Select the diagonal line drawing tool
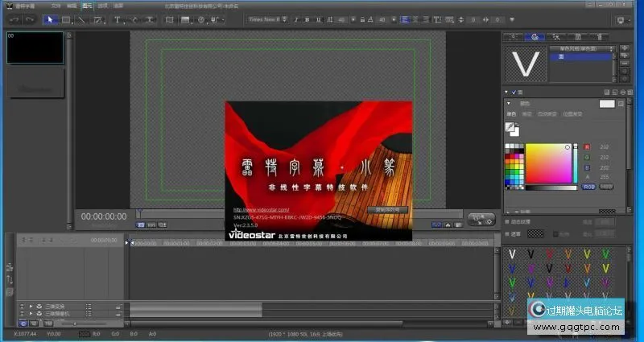The height and width of the screenshot is (342, 644). (83, 19)
